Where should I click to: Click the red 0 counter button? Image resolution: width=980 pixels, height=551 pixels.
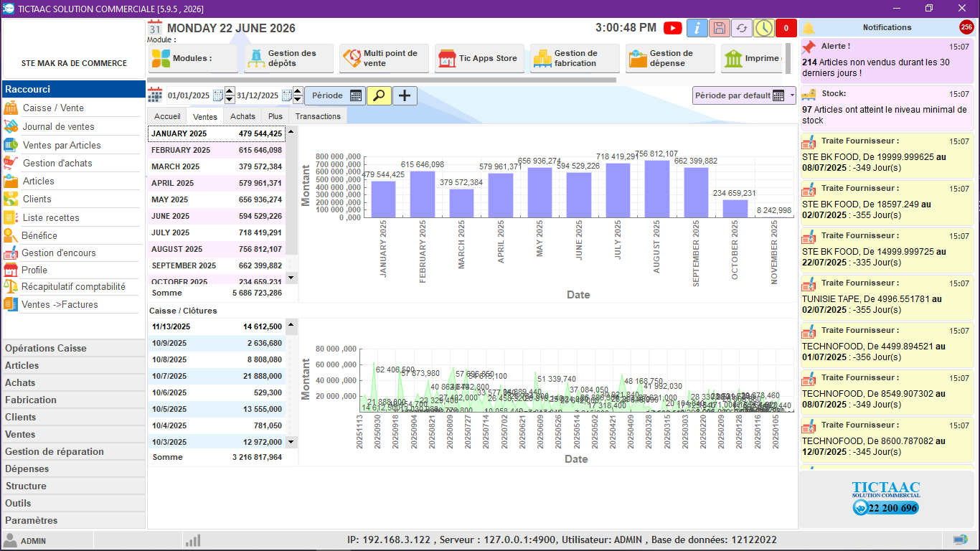tap(786, 28)
